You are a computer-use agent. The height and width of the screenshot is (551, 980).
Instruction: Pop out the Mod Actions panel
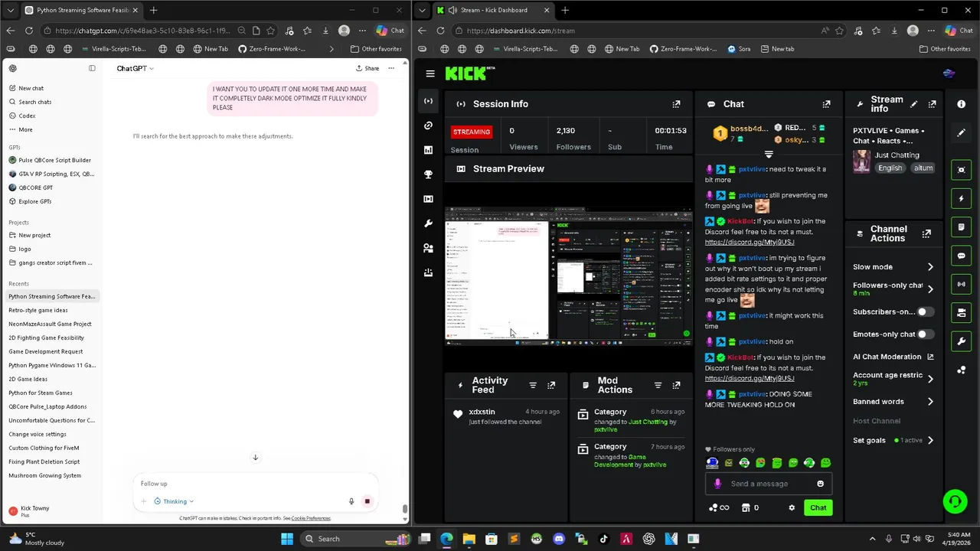pyautogui.click(x=676, y=385)
